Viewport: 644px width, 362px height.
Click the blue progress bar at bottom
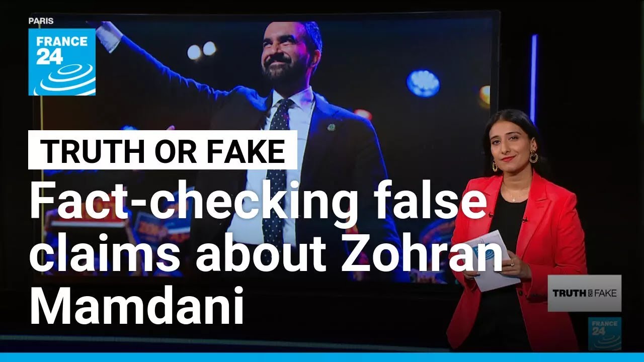pos(322,357)
